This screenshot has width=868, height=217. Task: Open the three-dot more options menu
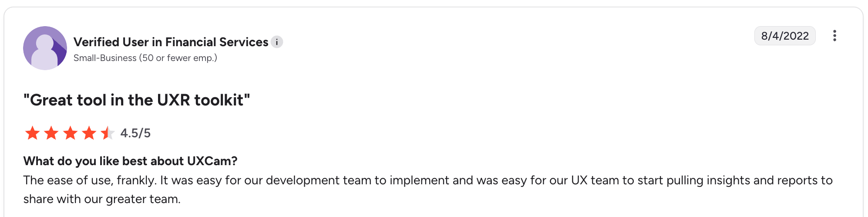pos(834,36)
